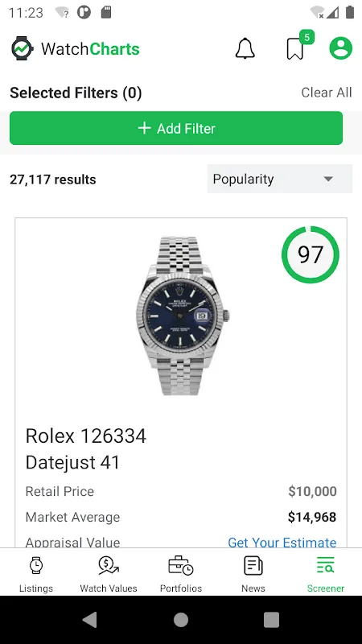
Task: Open the Portfolios briefcase icon
Action: [180, 566]
